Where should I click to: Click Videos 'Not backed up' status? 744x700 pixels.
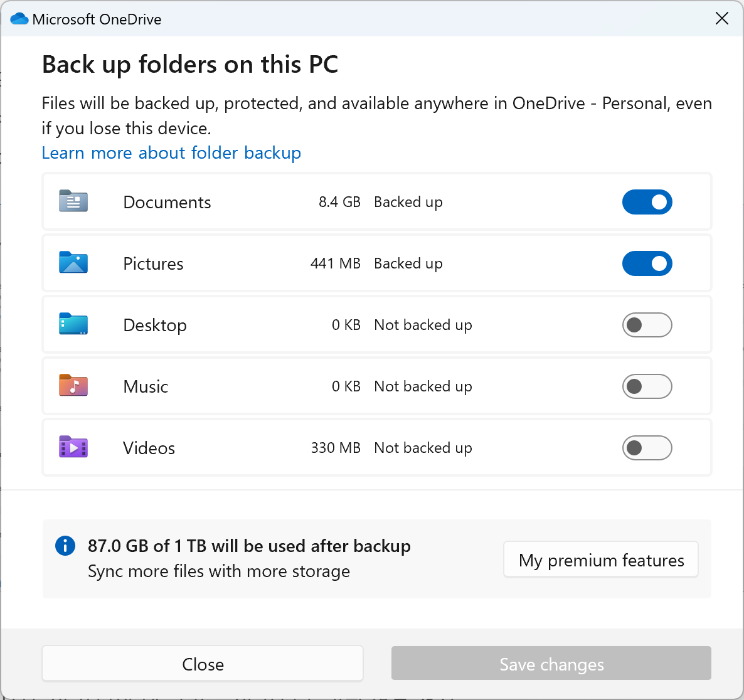pyautogui.click(x=423, y=448)
